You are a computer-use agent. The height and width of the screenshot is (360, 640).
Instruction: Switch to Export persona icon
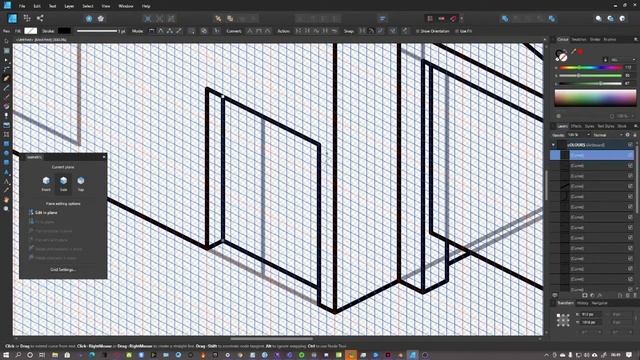40,18
